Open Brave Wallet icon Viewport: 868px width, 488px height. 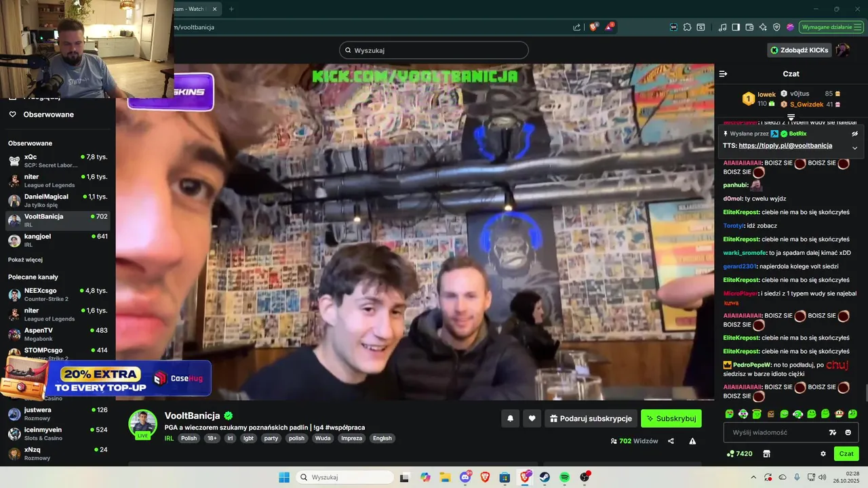click(x=749, y=27)
